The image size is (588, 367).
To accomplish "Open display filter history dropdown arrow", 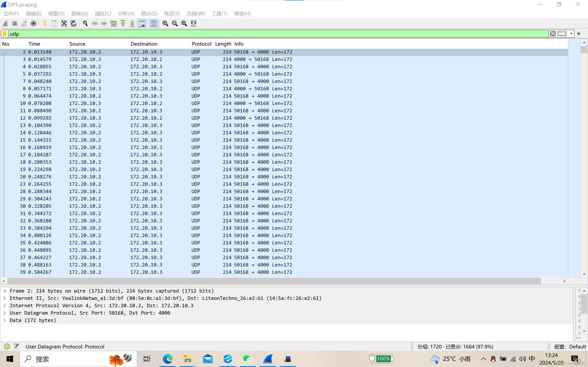I will coord(571,34).
